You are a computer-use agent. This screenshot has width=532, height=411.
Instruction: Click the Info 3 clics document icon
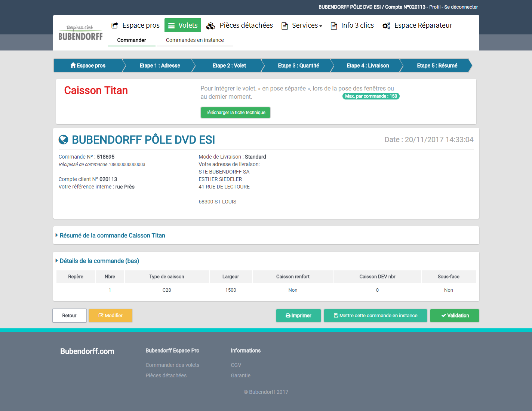[x=334, y=26]
